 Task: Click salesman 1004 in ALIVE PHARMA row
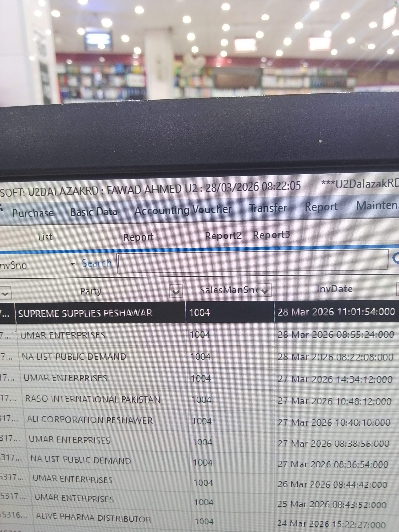204,521
